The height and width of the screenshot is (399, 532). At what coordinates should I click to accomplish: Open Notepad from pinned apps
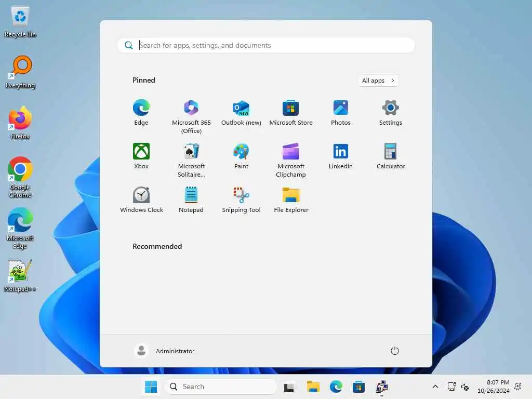pyautogui.click(x=191, y=199)
